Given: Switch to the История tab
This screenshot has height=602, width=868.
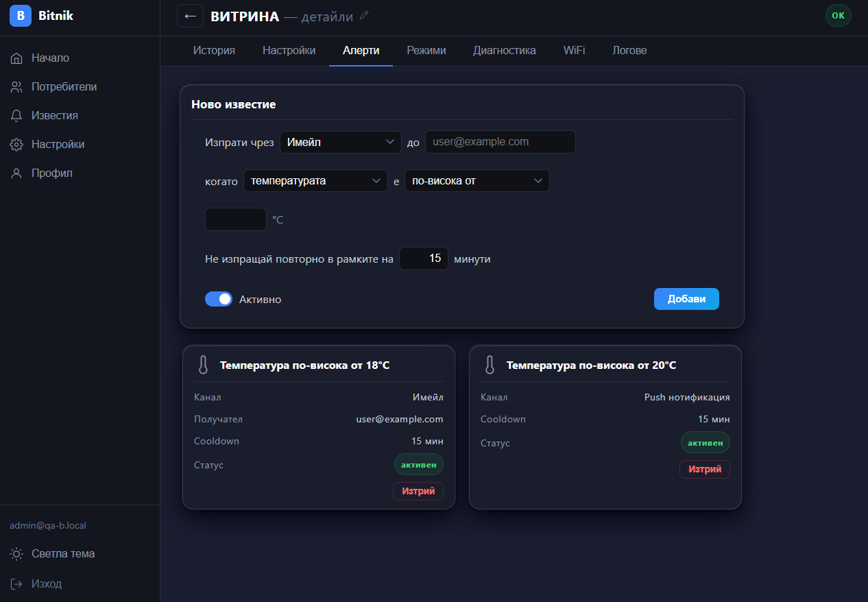Looking at the screenshot, I should [x=214, y=51].
